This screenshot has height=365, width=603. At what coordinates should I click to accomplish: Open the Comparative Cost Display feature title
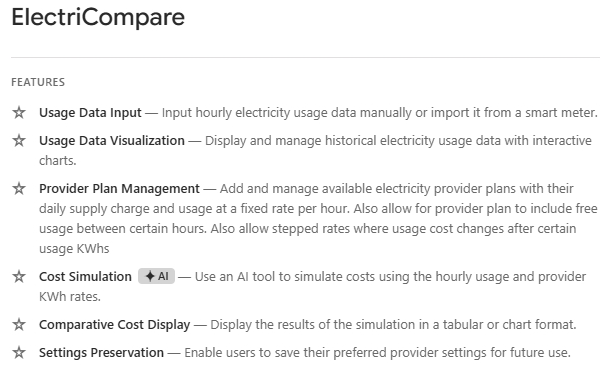click(x=115, y=325)
